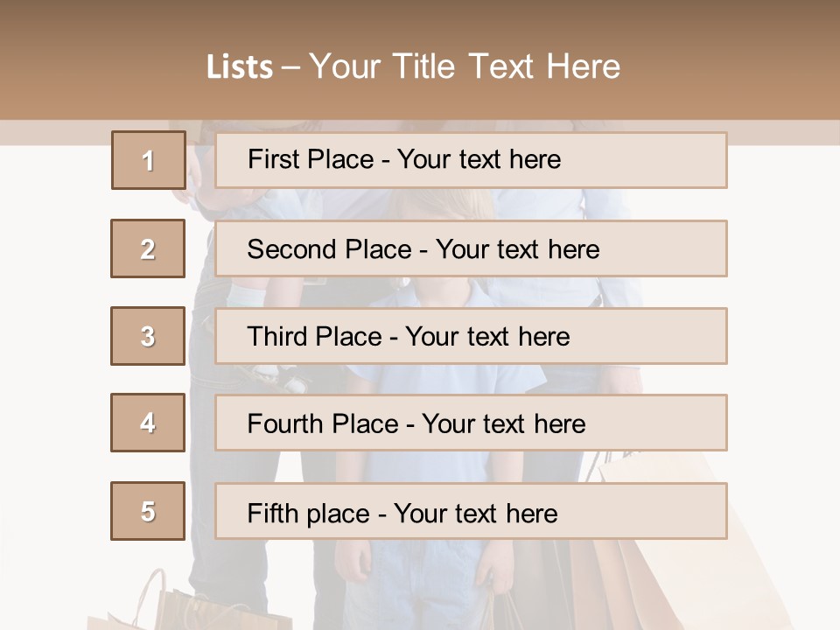The image size is (840, 630).
Task: Select the 'First Place' text bar
Action: click(471, 160)
